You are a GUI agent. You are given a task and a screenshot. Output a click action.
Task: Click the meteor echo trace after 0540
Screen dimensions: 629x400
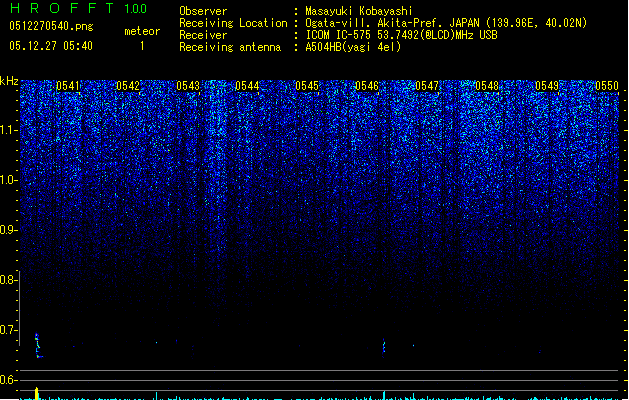tap(38, 345)
